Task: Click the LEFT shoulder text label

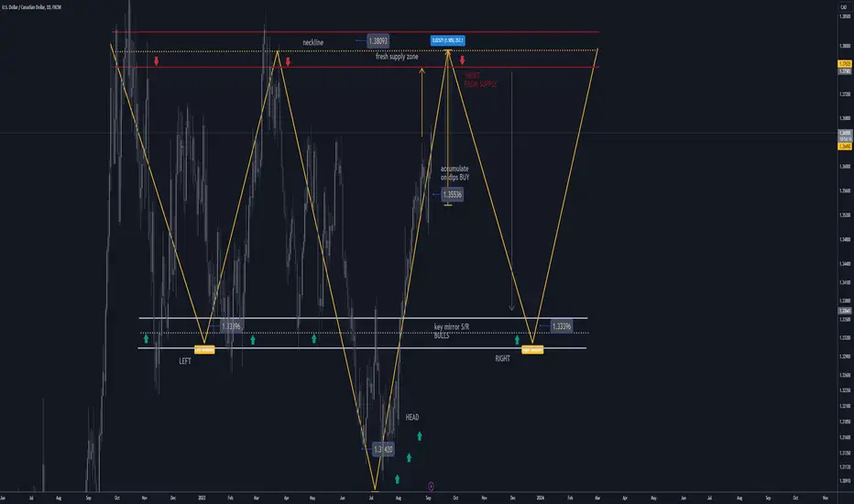Action: click(185, 361)
